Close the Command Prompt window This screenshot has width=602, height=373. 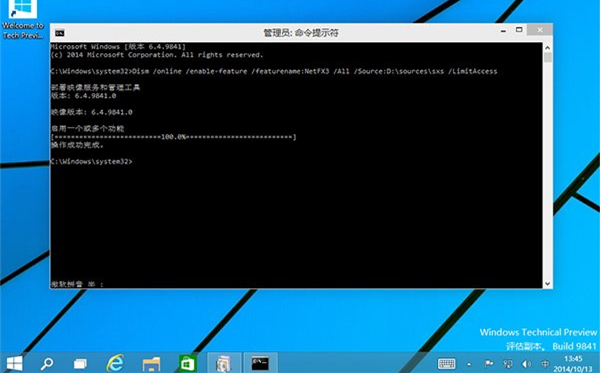[x=540, y=30]
